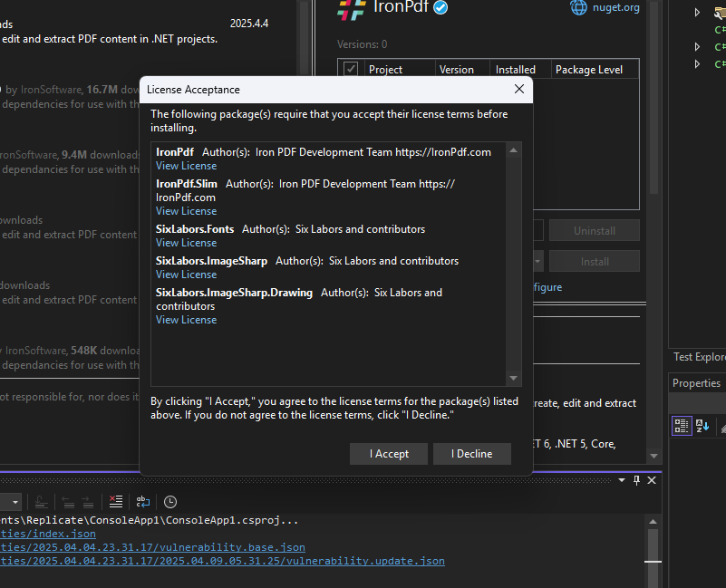The image size is (726, 588).
Task: Click the nuget.org globe icon
Action: click(x=578, y=7)
